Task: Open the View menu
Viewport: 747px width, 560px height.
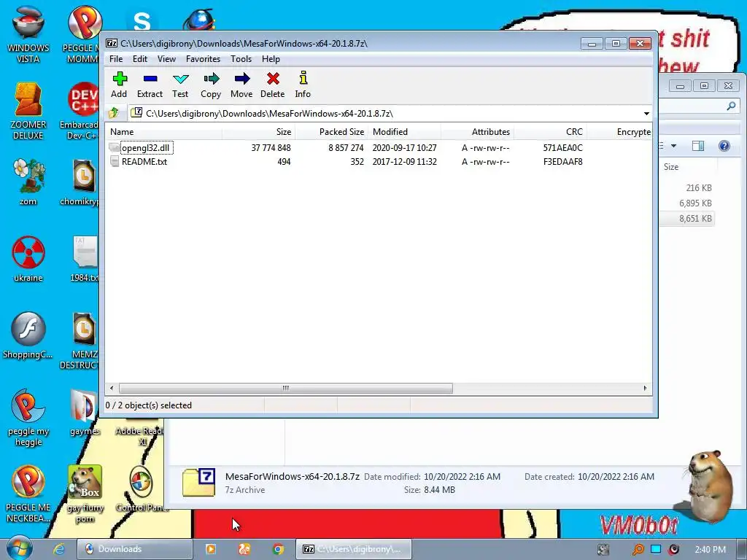Action: [x=166, y=59]
